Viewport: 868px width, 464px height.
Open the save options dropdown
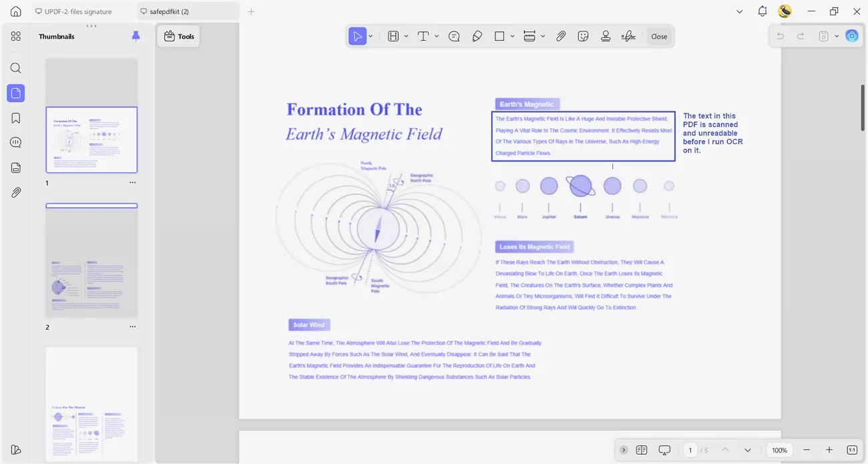point(836,36)
